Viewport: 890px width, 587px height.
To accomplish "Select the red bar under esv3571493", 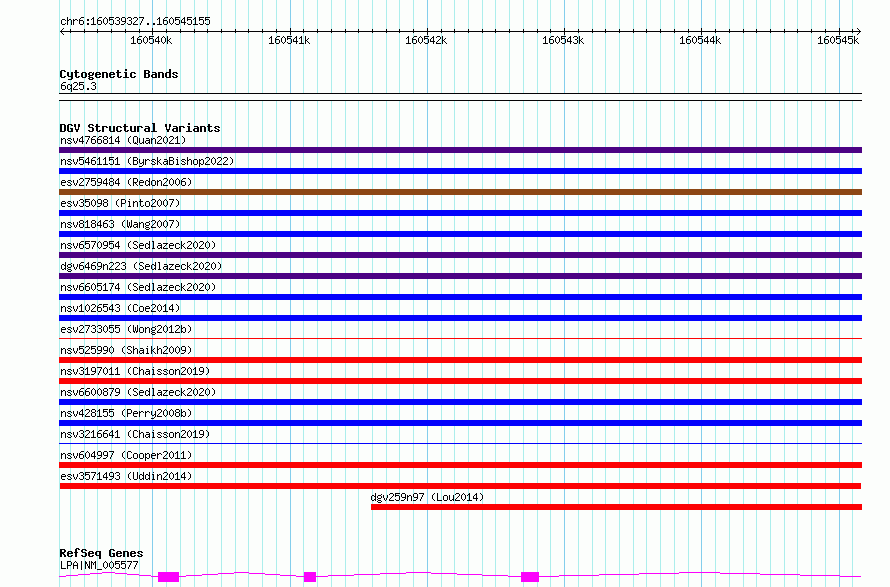I will tap(460, 486).
